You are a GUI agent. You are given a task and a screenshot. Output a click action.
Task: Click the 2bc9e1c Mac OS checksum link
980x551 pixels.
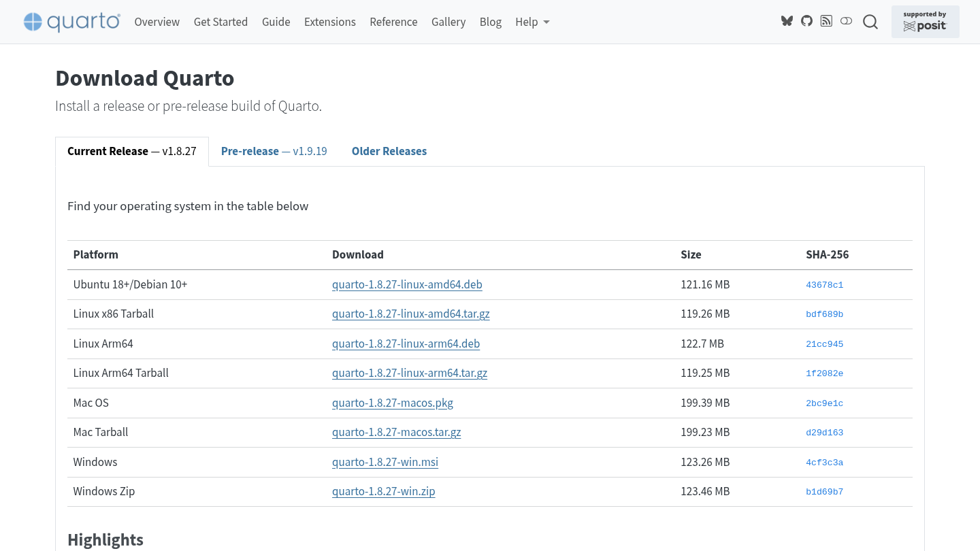824,403
